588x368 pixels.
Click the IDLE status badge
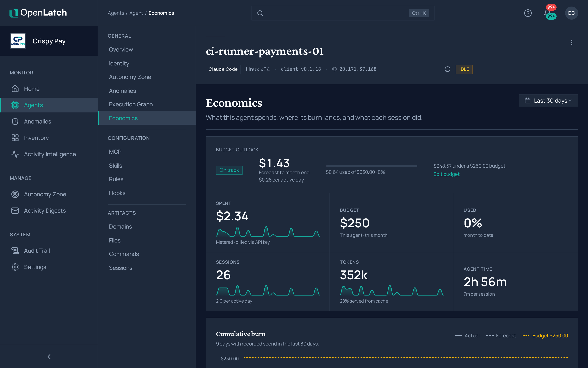point(464,69)
